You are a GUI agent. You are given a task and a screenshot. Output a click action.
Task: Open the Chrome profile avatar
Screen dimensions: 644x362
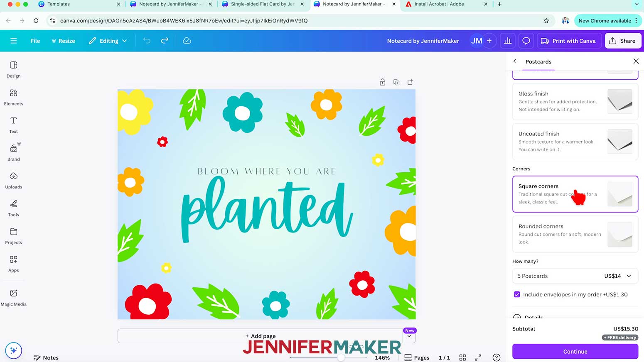click(565, 21)
